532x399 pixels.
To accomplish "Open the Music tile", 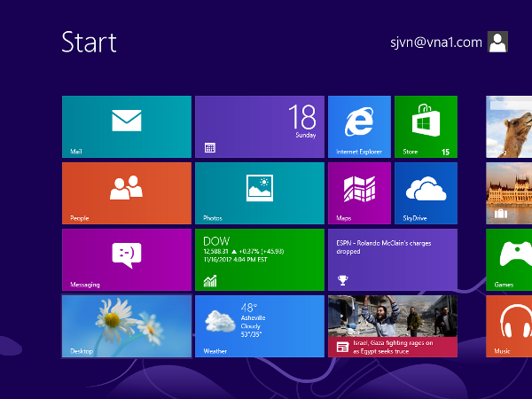I will tap(509, 326).
